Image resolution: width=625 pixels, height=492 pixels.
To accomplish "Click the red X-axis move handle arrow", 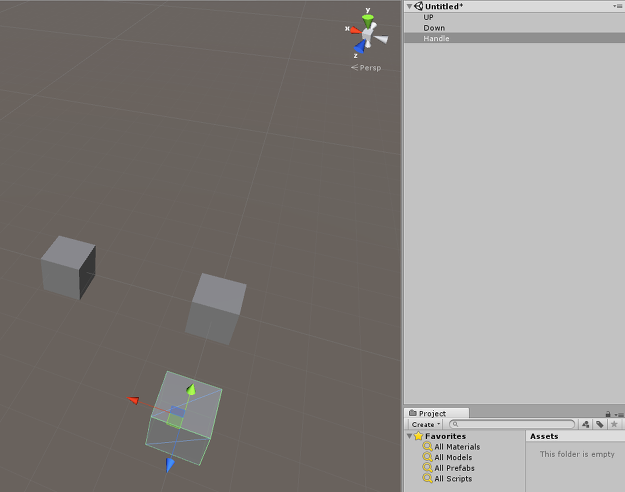I will click(133, 400).
